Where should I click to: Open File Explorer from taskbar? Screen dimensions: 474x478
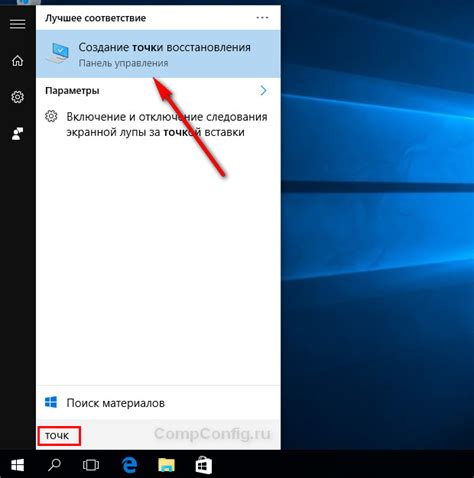(x=166, y=465)
